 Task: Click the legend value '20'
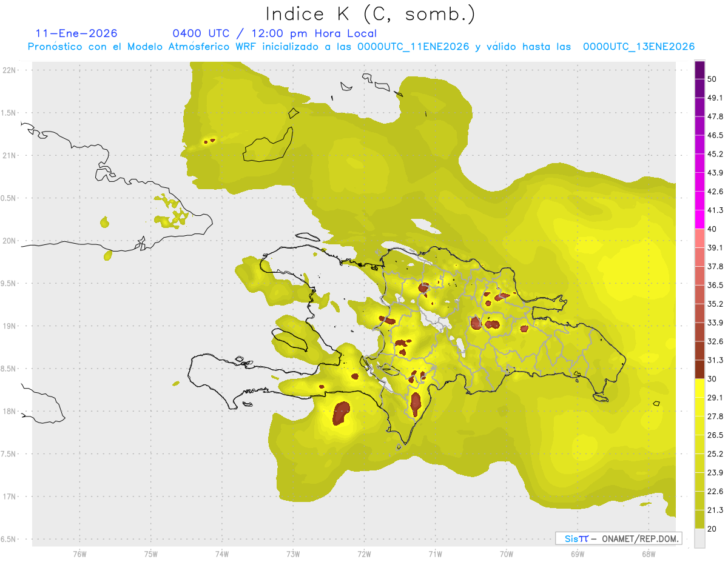713,529
